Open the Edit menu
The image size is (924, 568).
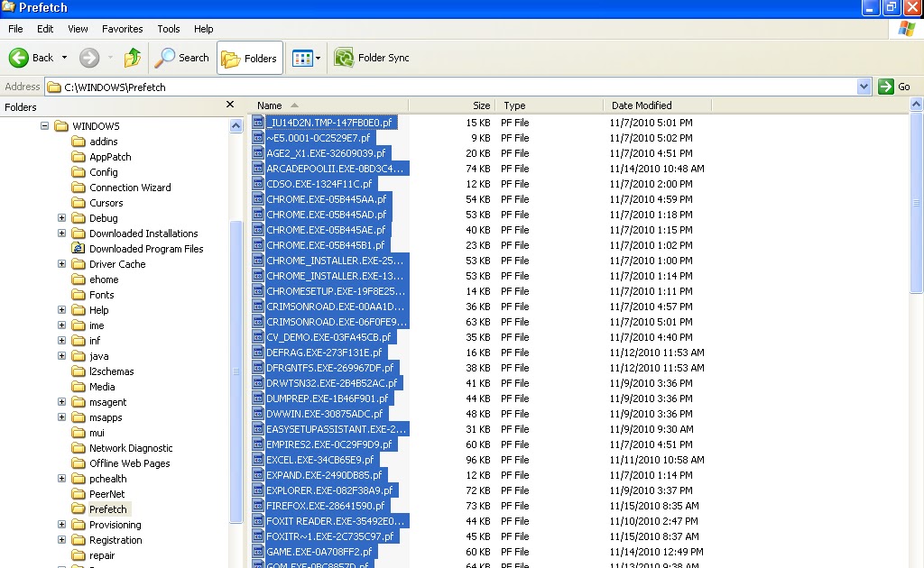[x=45, y=29]
